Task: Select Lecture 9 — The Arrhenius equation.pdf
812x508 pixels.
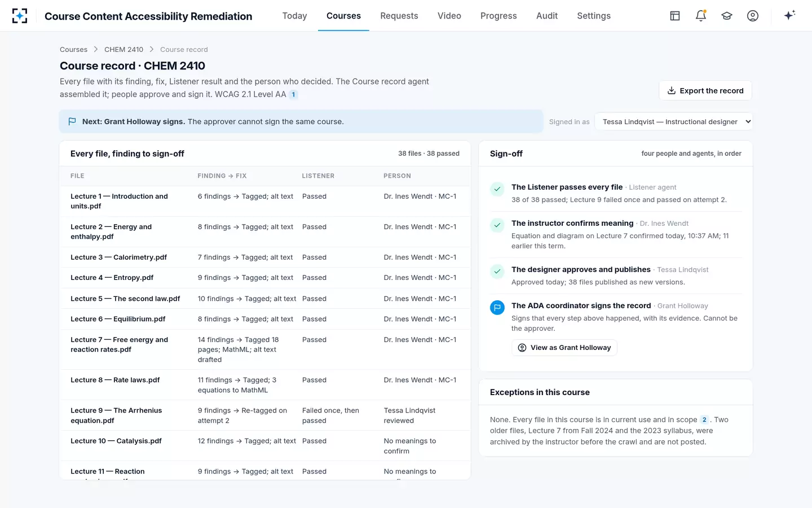Action: [x=264, y=415]
